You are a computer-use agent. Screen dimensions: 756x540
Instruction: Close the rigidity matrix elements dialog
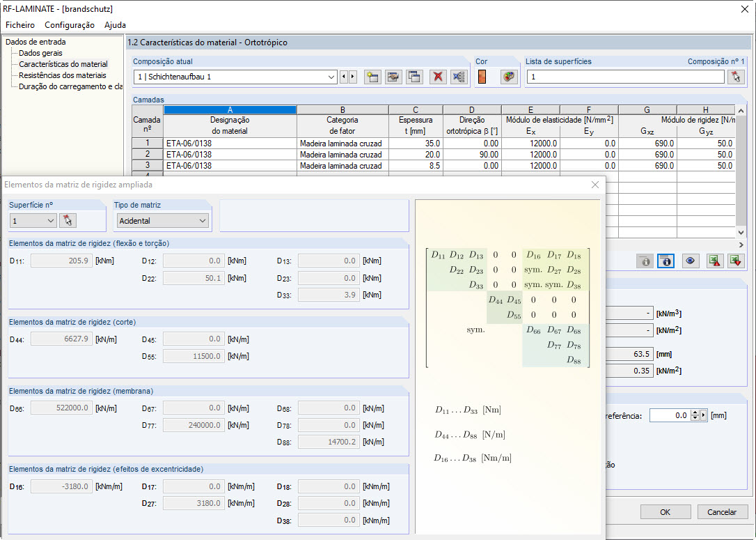point(595,185)
